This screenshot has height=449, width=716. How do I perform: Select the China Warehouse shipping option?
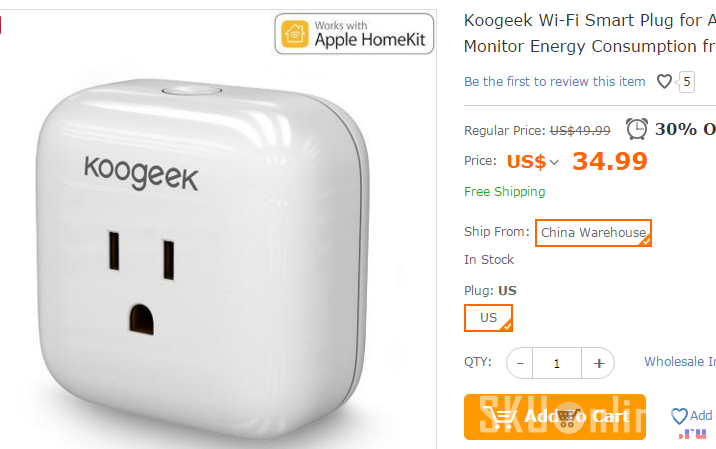(x=593, y=233)
